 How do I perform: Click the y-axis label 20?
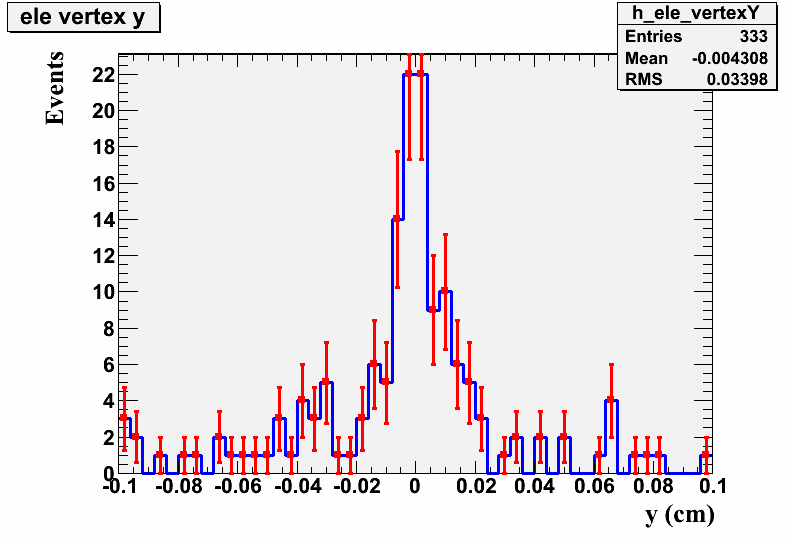(103, 111)
